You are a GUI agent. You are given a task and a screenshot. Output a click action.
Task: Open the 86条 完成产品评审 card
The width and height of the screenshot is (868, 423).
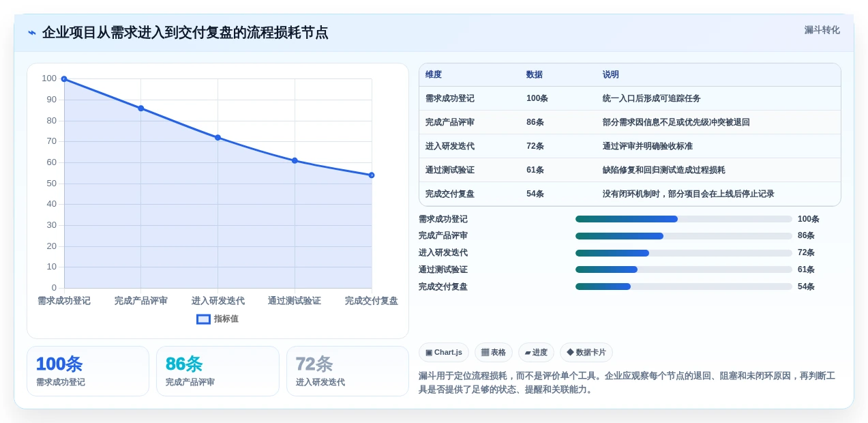click(x=218, y=371)
